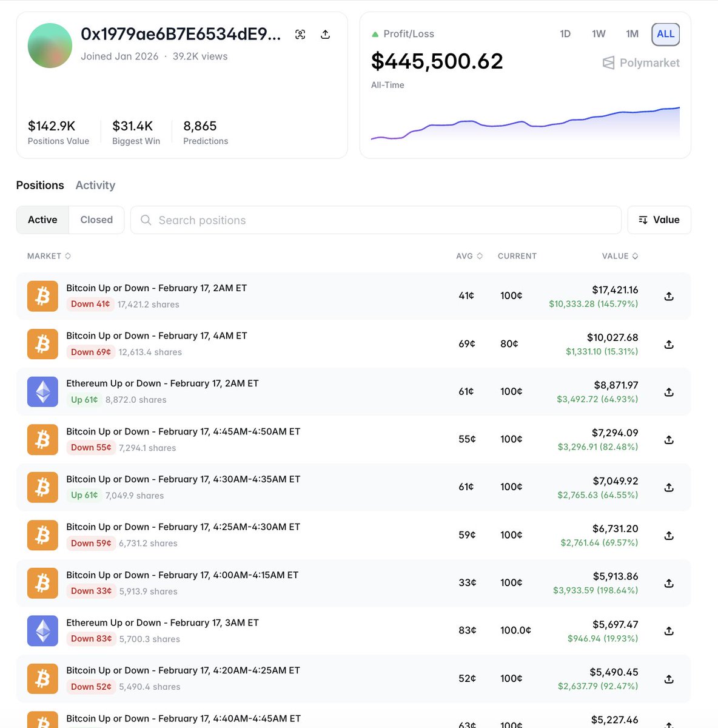This screenshot has width=718, height=728.
Task: Click the 8,865 Predictions stat
Action: tap(206, 132)
